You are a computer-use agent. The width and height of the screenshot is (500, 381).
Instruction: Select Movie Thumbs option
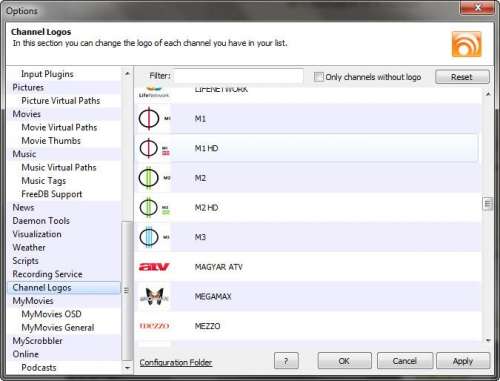(x=51, y=141)
